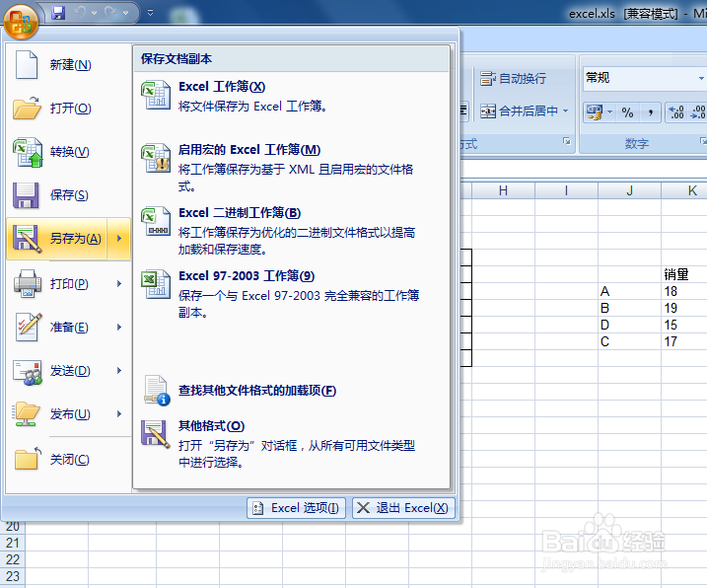Click the binary workbook file icon
The height and width of the screenshot is (588, 707).
coord(156,222)
